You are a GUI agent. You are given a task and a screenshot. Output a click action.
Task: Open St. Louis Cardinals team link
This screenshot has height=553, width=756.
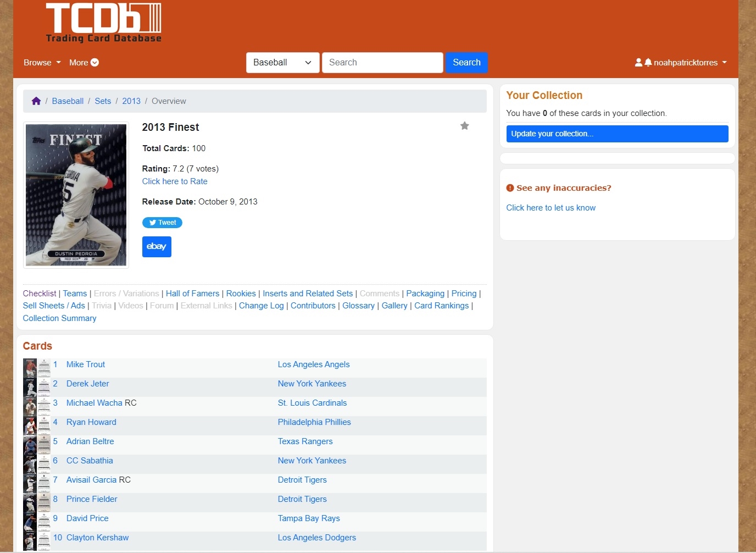312,403
